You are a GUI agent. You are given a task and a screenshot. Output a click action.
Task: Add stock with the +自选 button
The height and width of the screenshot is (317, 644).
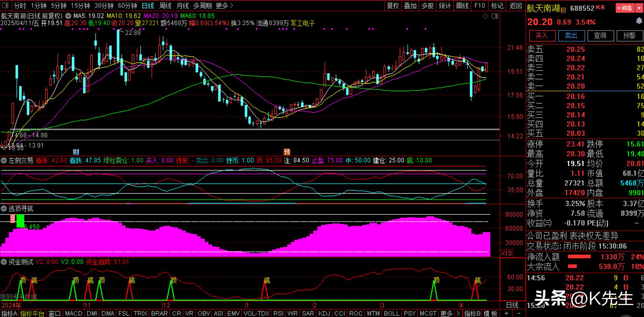pyautogui.click(x=625, y=8)
